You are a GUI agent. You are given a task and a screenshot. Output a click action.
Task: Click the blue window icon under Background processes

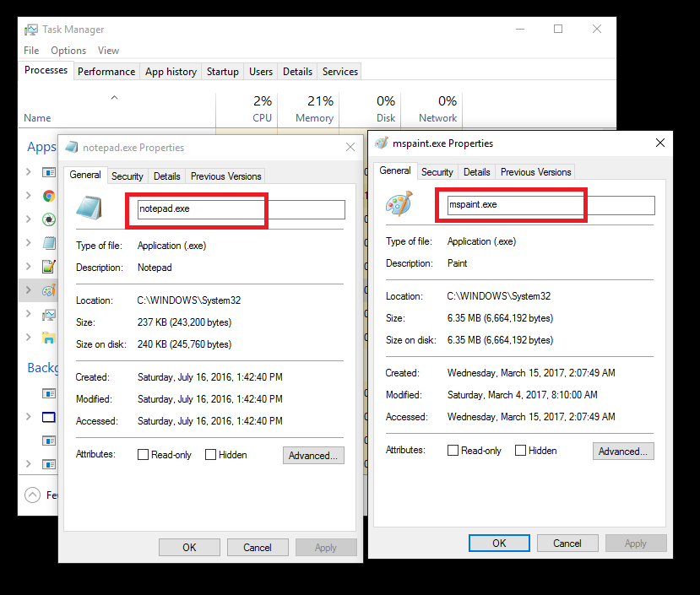pyautogui.click(x=49, y=418)
